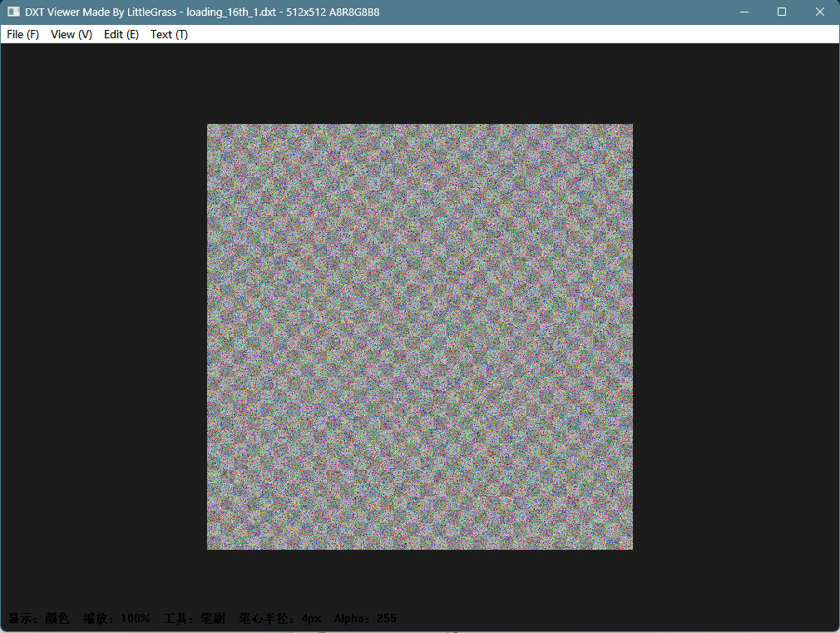Click the 缩放:100% zoom status label
This screenshot has height=633, width=840.
[x=116, y=619]
